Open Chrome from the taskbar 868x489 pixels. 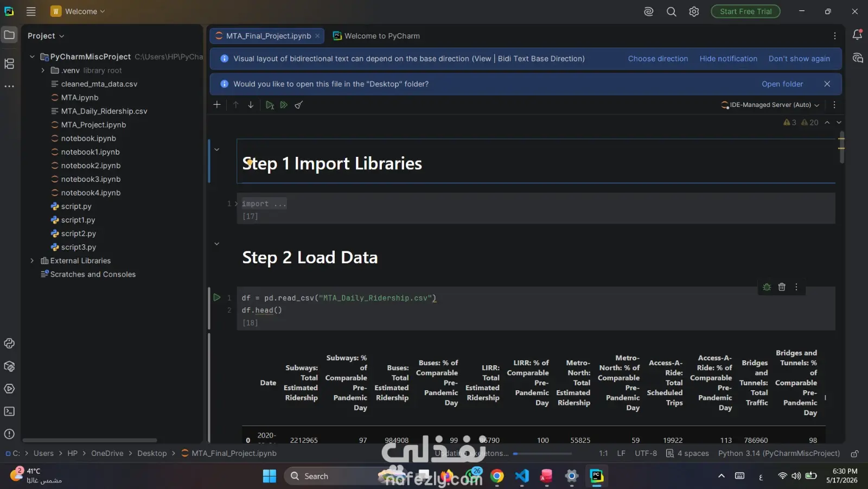[497, 477]
